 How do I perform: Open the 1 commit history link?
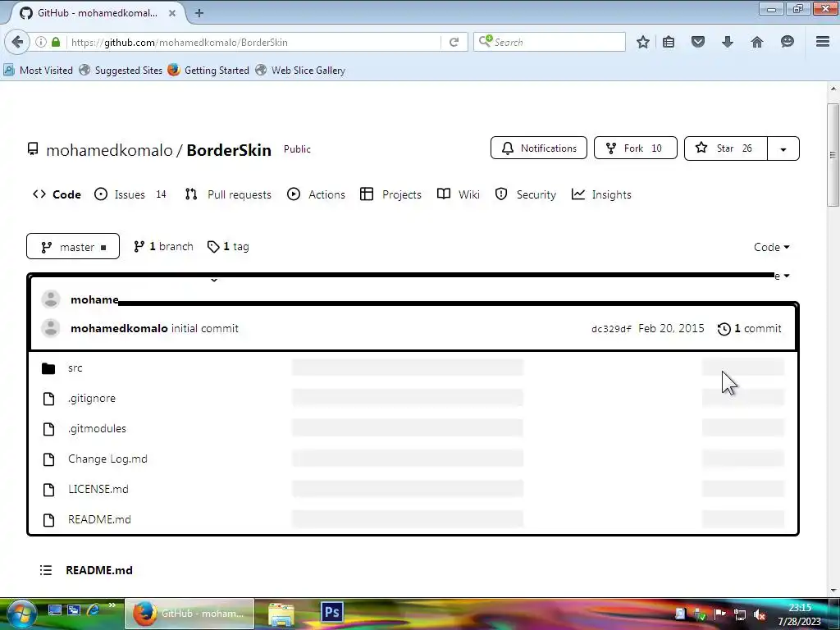pyautogui.click(x=750, y=328)
